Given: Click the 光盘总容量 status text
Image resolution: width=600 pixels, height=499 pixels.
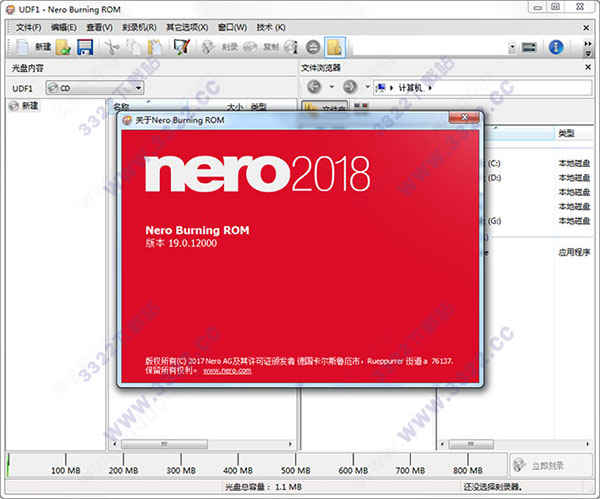Looking at the screenshot, I should pyautogui.click(x=263, y=487).
